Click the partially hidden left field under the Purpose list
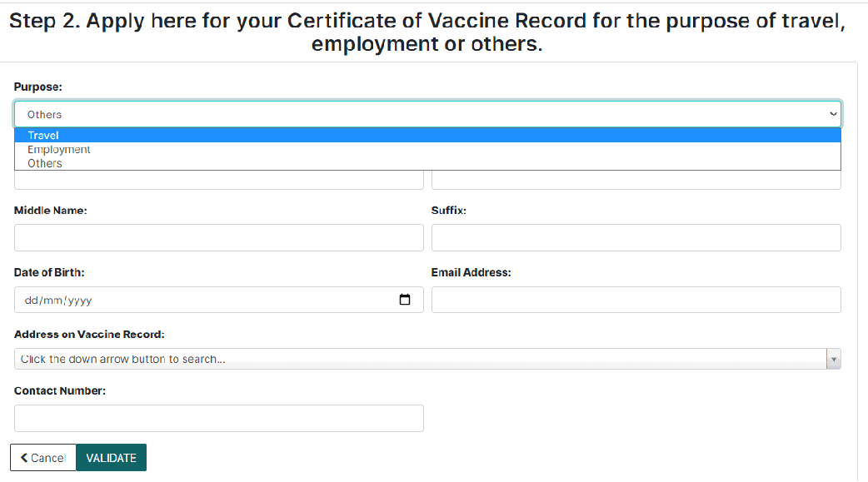 [x=218, y=180]
